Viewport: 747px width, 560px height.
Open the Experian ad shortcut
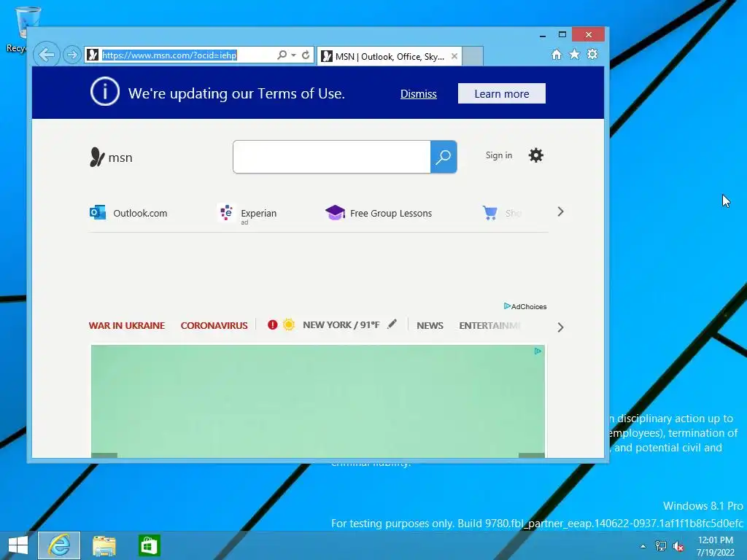[x=247, y=214]
